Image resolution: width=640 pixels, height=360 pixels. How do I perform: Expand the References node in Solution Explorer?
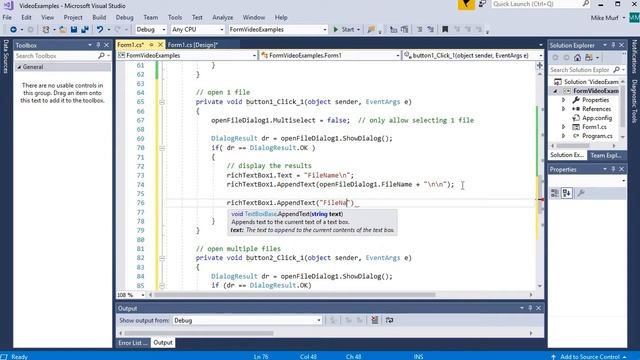click(x=564, y=109)
